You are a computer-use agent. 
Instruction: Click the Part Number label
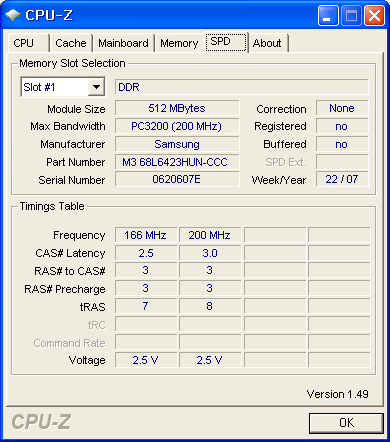[x=76, y=162]
